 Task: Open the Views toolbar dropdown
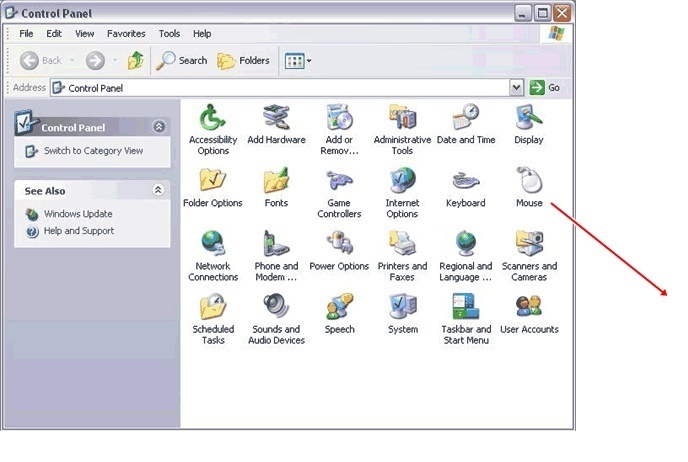(x=298, y=61)
